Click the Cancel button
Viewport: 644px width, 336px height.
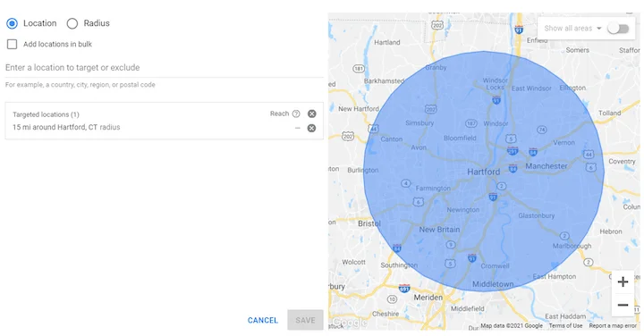(x=263, y=321)
